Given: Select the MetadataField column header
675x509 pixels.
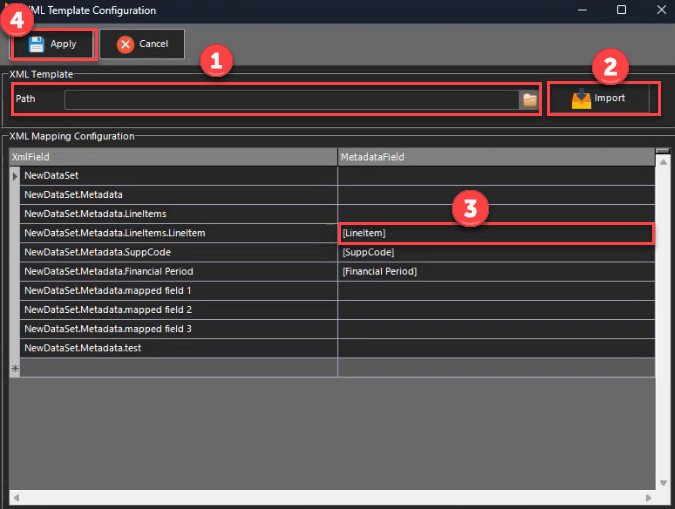Looking at the screenshot, I should [x=495, y=157].
